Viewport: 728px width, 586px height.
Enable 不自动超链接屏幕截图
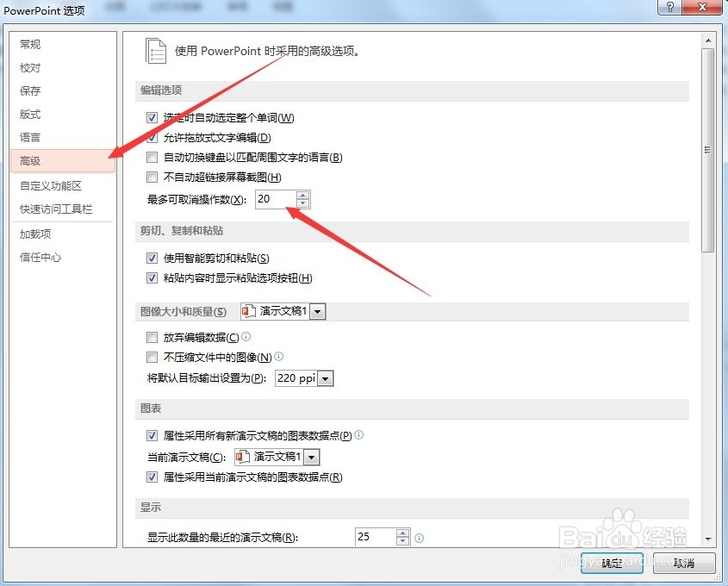tap(152, 177)
